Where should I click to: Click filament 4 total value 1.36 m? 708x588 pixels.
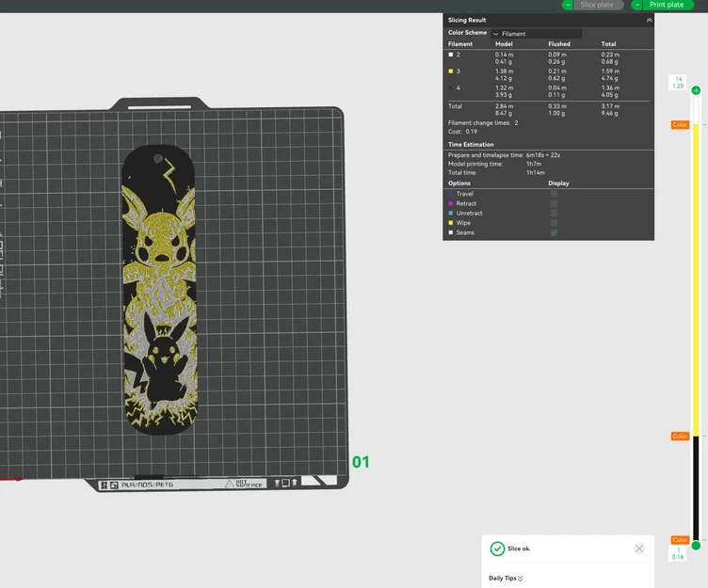click(610, 88)
